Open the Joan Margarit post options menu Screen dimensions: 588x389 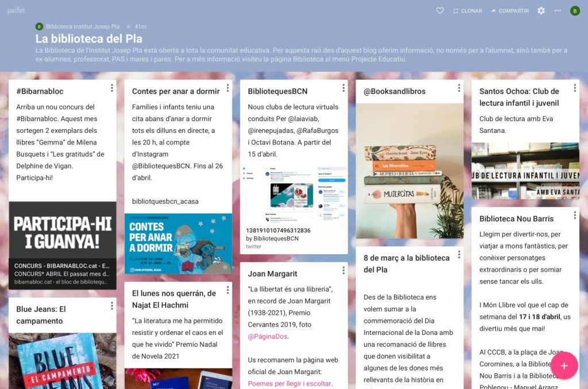coord(343,270)
